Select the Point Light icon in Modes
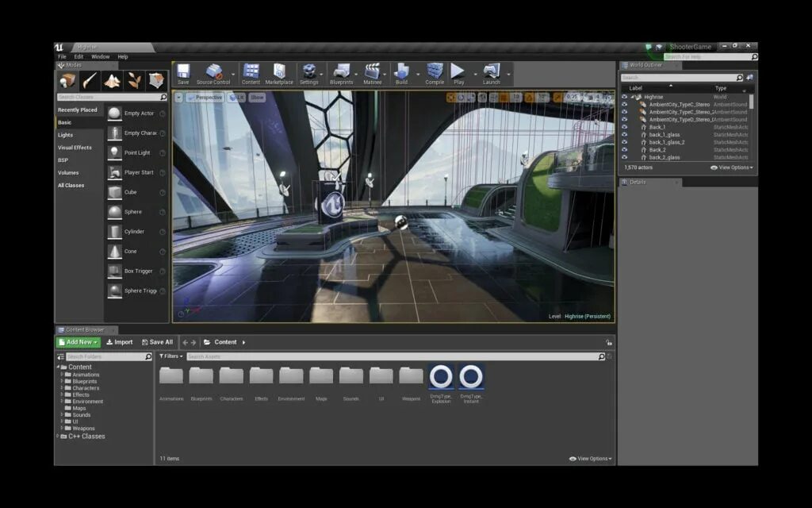Image resolution: width=812 pixels, height=508 pixels. pos(114,152)
